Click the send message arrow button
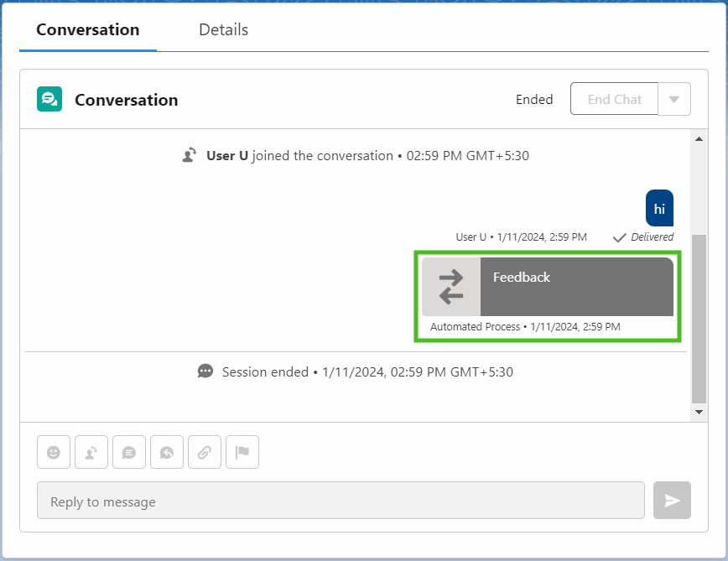This screenshot has height=561, width=728. (672, 501)
